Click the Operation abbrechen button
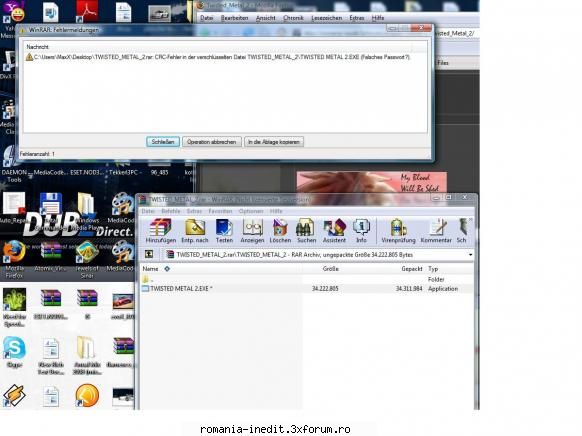Viewport: 582px width, 436px height. 212,142
